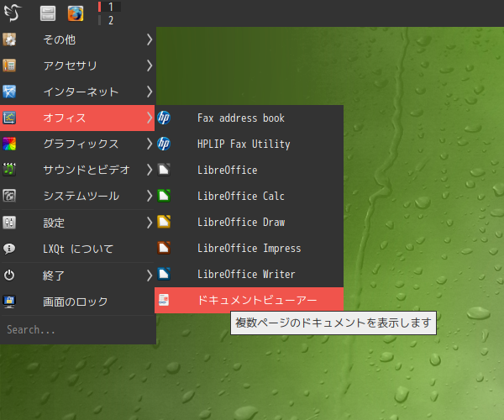Click the アクセサリ calculator icon
The image size is (504, 420).
[9, 66]
